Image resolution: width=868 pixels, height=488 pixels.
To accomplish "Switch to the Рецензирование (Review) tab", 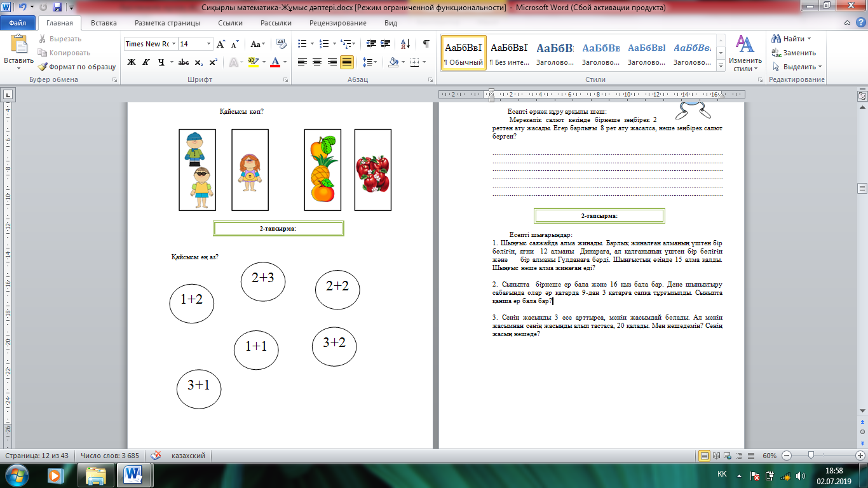I will coord(337,23).
